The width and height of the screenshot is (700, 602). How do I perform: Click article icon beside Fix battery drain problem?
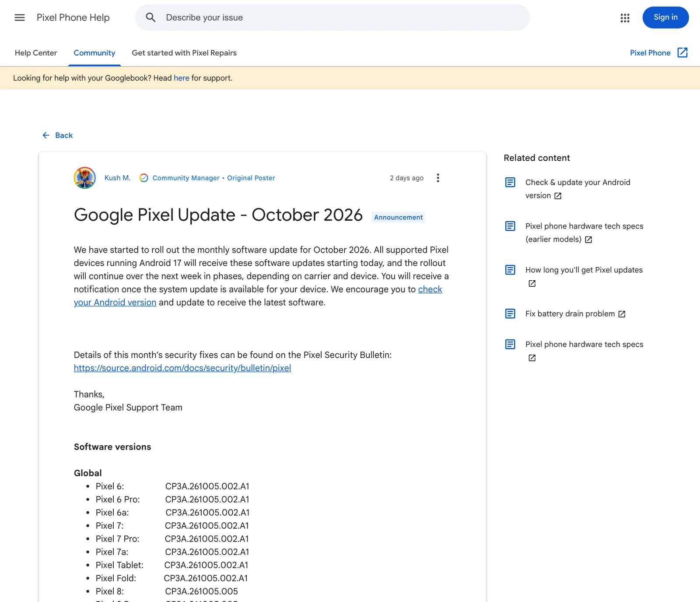pyautogui.click(x=510, y=313)
